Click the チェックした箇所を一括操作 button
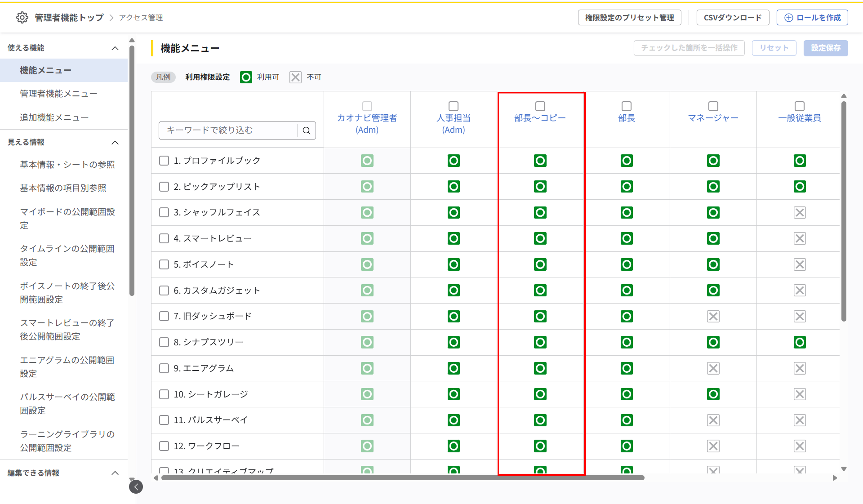 click(689, 48)
